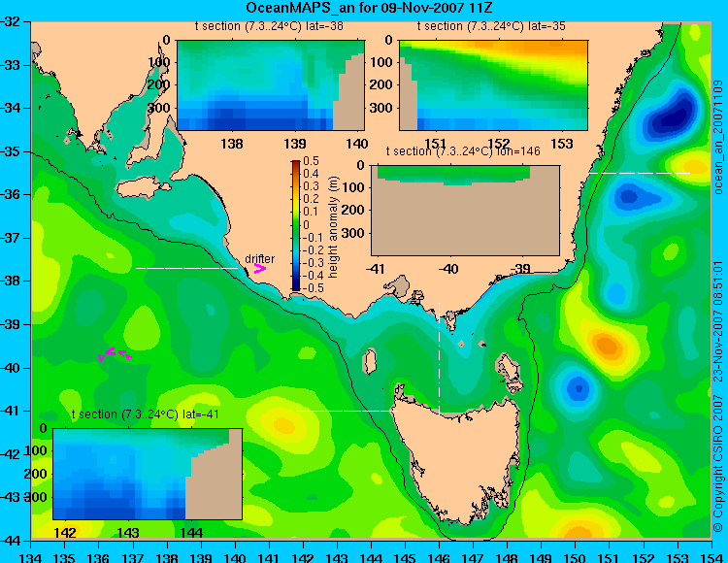Click the 't section (7.3..24°C) lat=-38' caption
Viewport: 728px width, 563px height.
pyautogui.click(x=269, y=26)
